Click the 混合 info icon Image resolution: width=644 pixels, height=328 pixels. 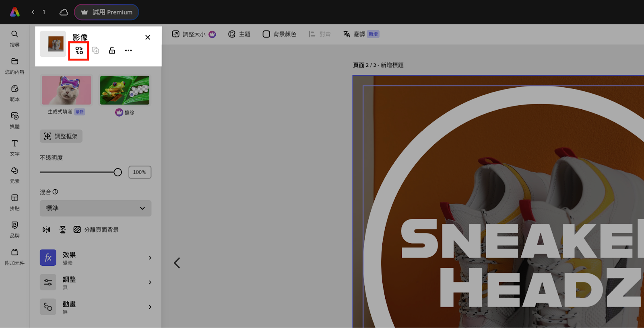tap(55, 192)
